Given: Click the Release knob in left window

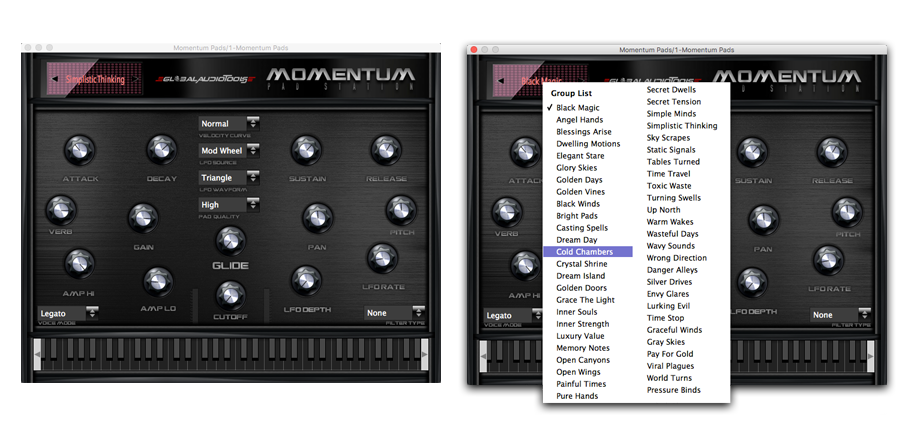Looking at the screenshot, I should coord(386,150).
